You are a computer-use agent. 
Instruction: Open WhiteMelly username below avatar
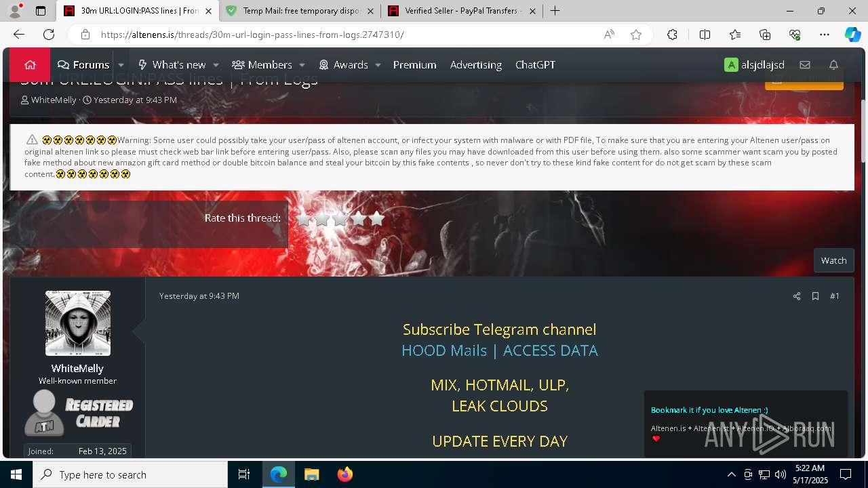pos(77,369)
